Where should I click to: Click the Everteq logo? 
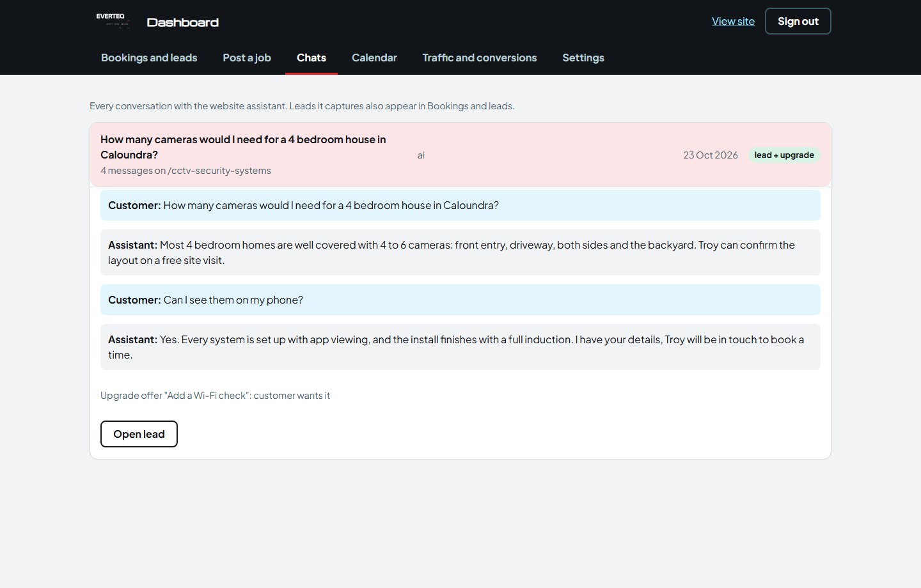(113, 20)
